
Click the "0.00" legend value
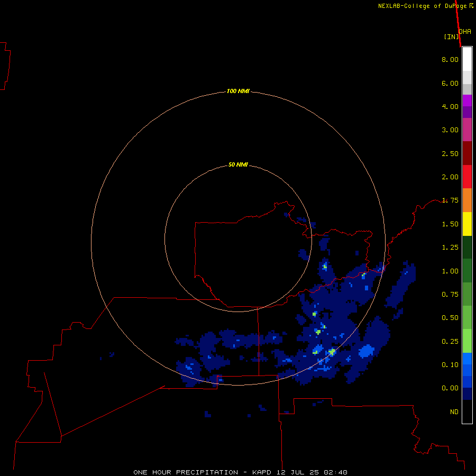point(450,388)
